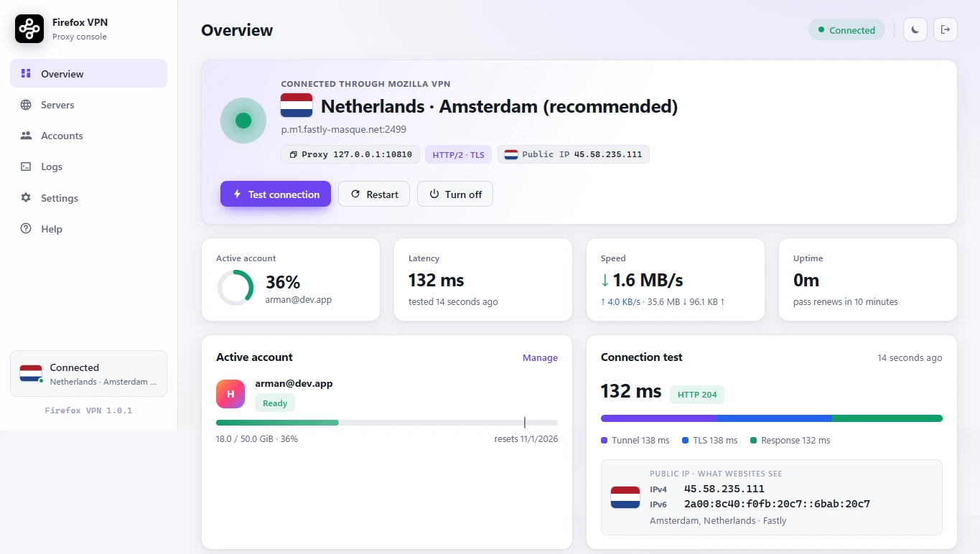Open the Overview page
The width and height of the screenshot is (980, 554).
coord(88,73)
